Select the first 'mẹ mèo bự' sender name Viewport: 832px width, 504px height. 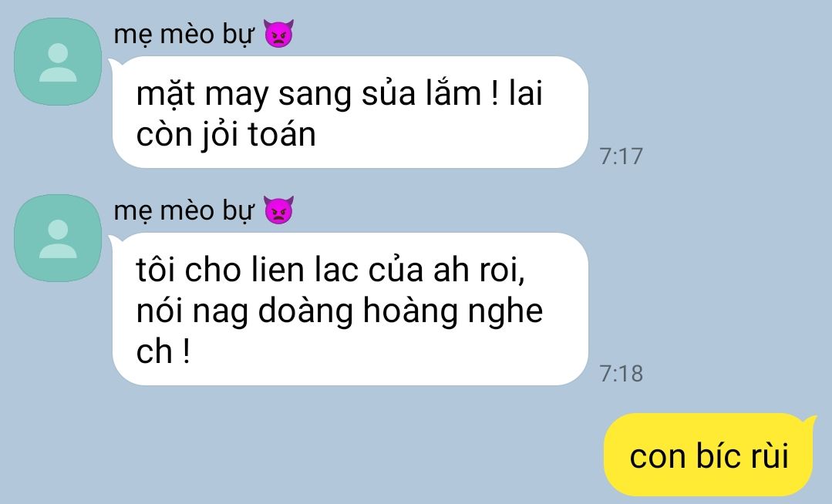184,35
